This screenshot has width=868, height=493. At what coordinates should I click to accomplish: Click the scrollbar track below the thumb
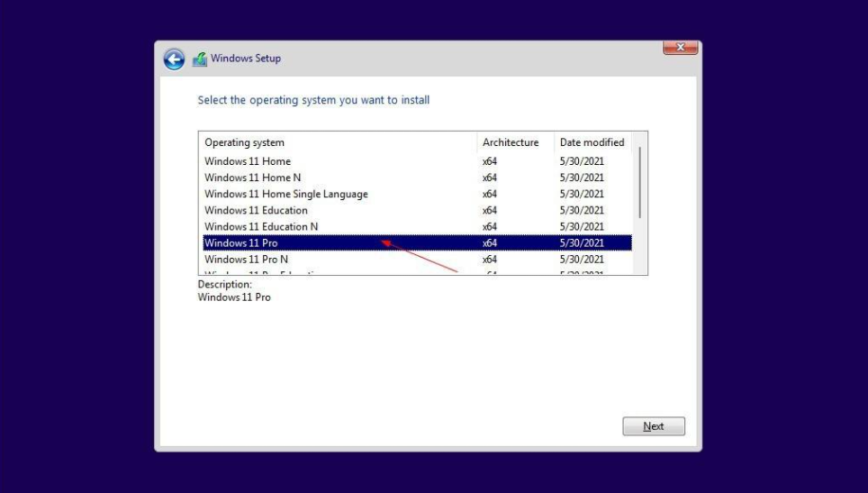(x=640, y=248)
